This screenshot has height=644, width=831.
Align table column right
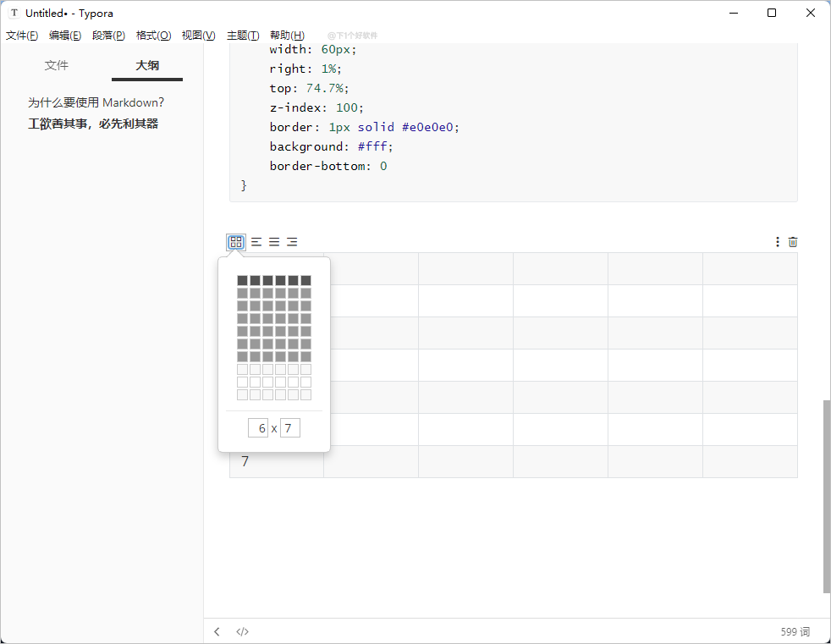pyautogui.click(x=292, y=242)
